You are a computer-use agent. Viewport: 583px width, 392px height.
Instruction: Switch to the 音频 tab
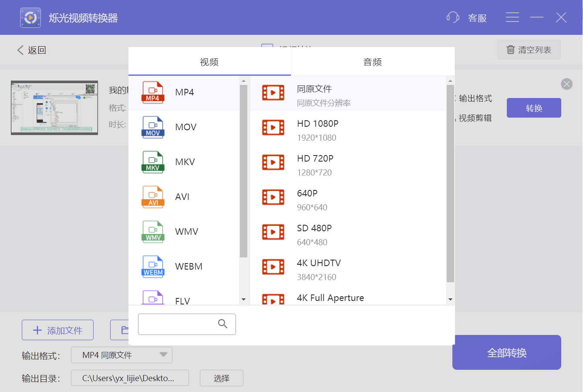tap(373, 62)
